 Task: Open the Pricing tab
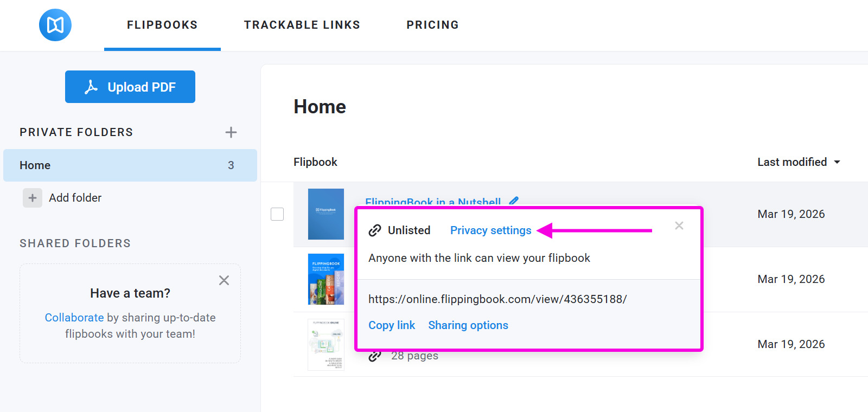pyautogui.click(x=432, y=25)
